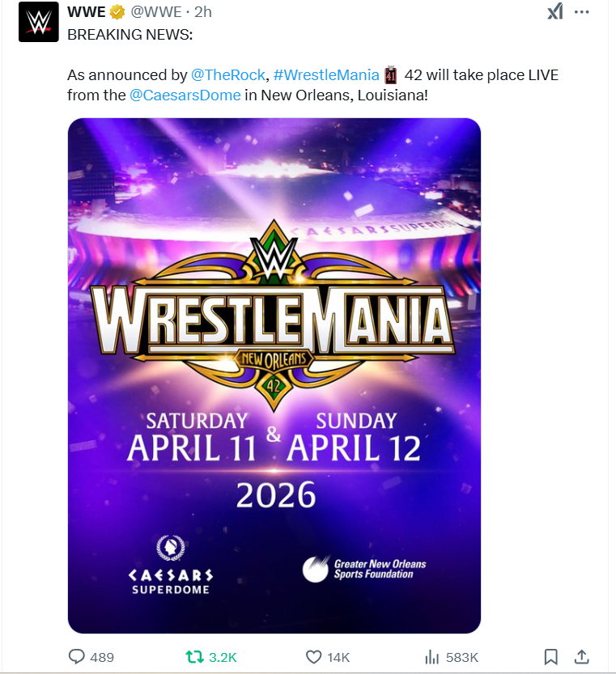The image size is (616, 674).
Task: Open view analytics bar chart icon
Action: point(432,656)
